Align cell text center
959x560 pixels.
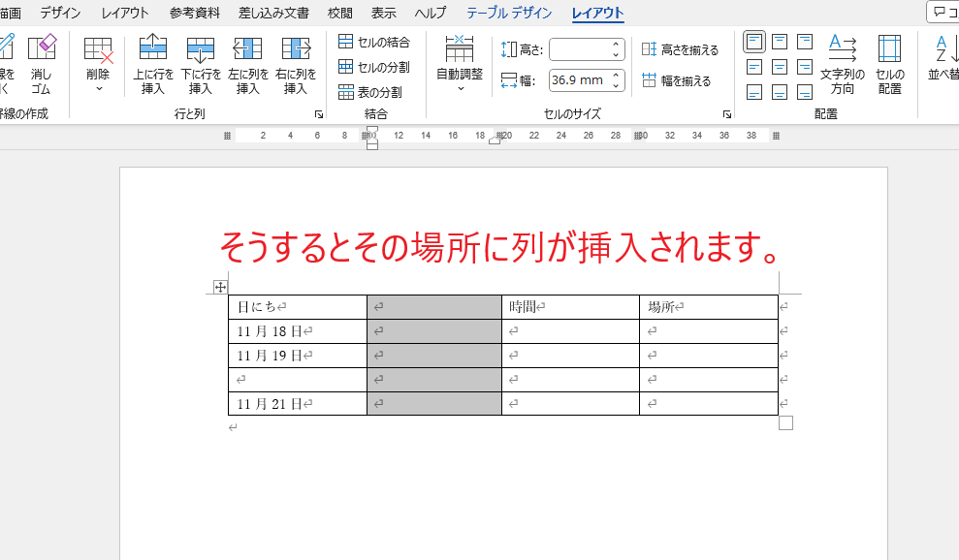780,67
